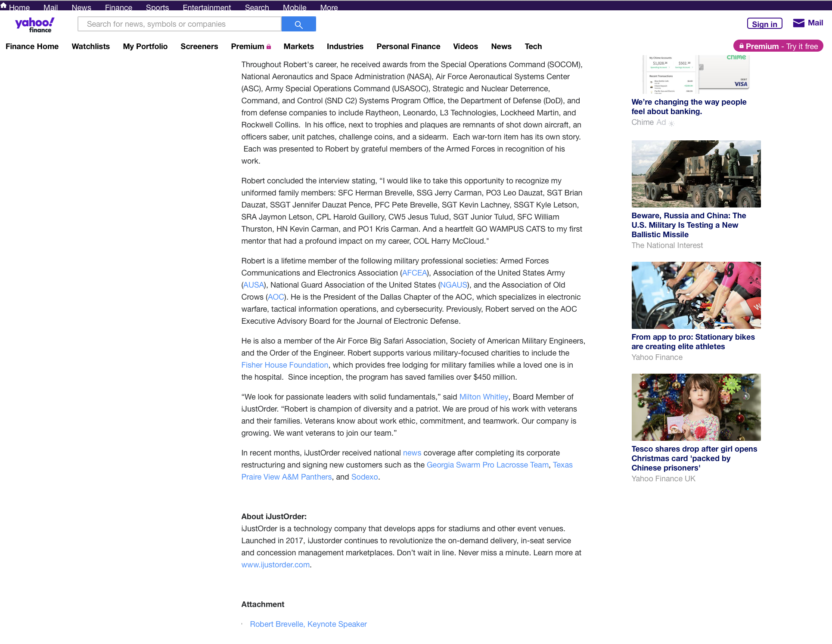832x644 pixels.
Task: Click the Chime ad options icon
Action: click(x=671, y=123)
